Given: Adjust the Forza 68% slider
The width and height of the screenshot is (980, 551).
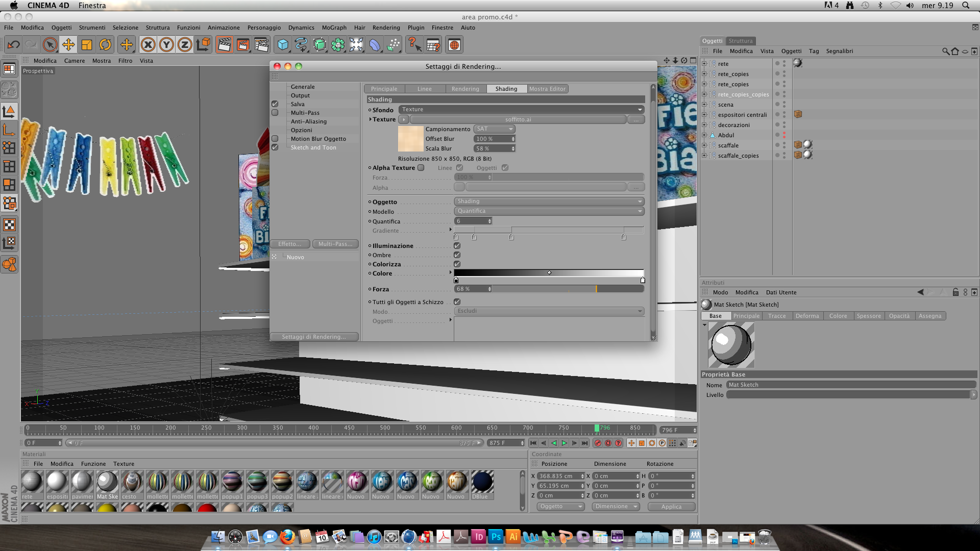Looking at the screenshot, I should [x=595, y=289].
